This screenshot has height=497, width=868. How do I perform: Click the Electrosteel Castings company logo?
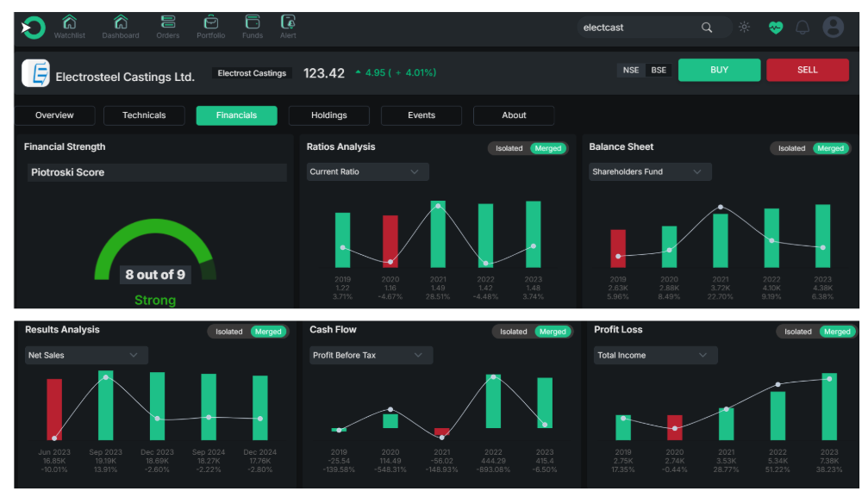(36, 73)
